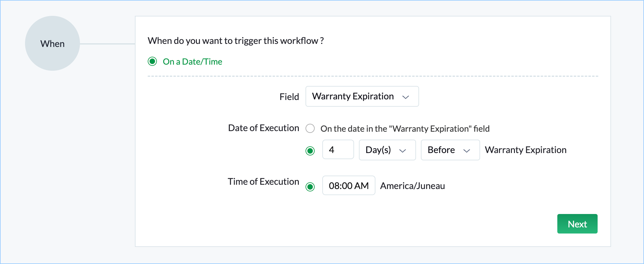
Task: Click the chevron arrow in the Day(s) dropdown
Action: click(x=403, y=151)
